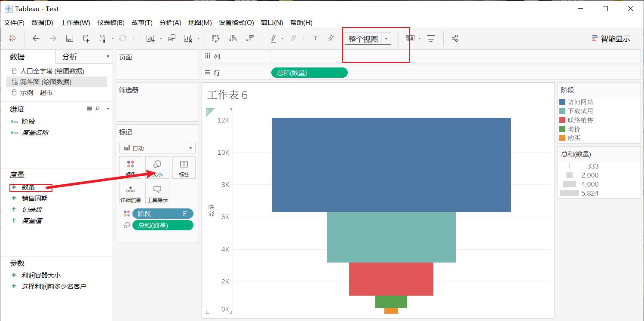
Task: Click the 询价 green legend swatch
Action: (x=562, y=129)
